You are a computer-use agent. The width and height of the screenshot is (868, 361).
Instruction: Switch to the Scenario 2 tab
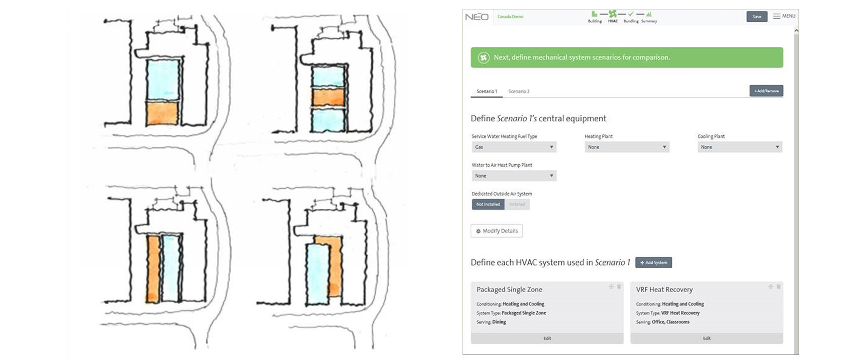519,91
